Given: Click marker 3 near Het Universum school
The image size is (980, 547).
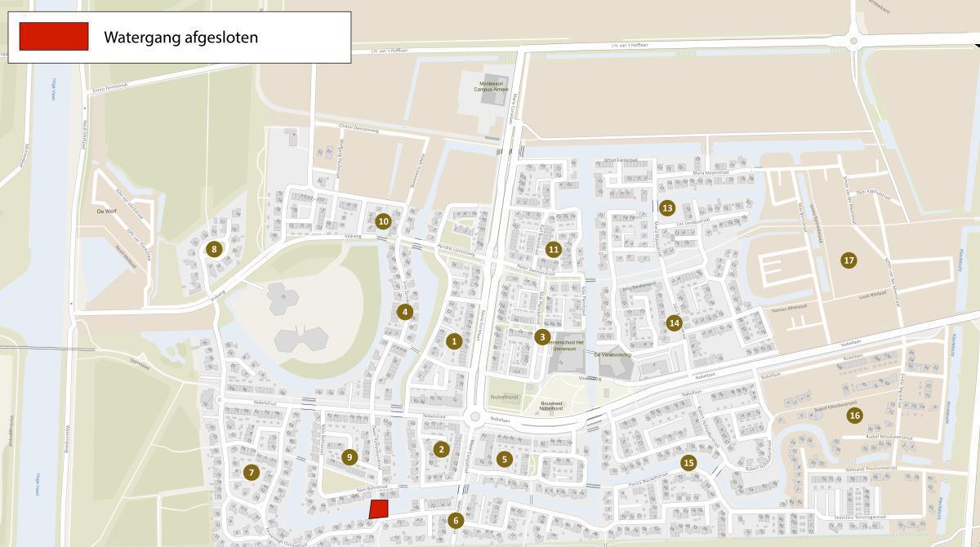Looking at the screenshot, I should [x=542, y=336].
